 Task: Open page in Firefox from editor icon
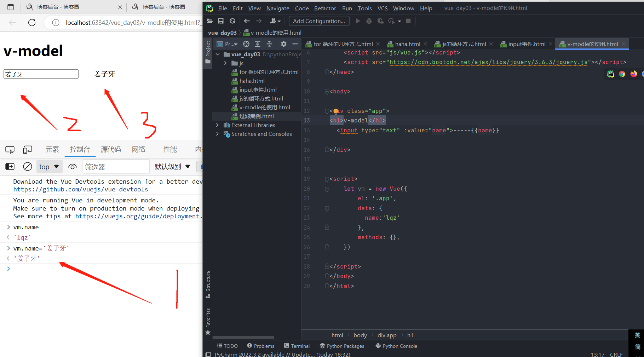pos(633,74)
